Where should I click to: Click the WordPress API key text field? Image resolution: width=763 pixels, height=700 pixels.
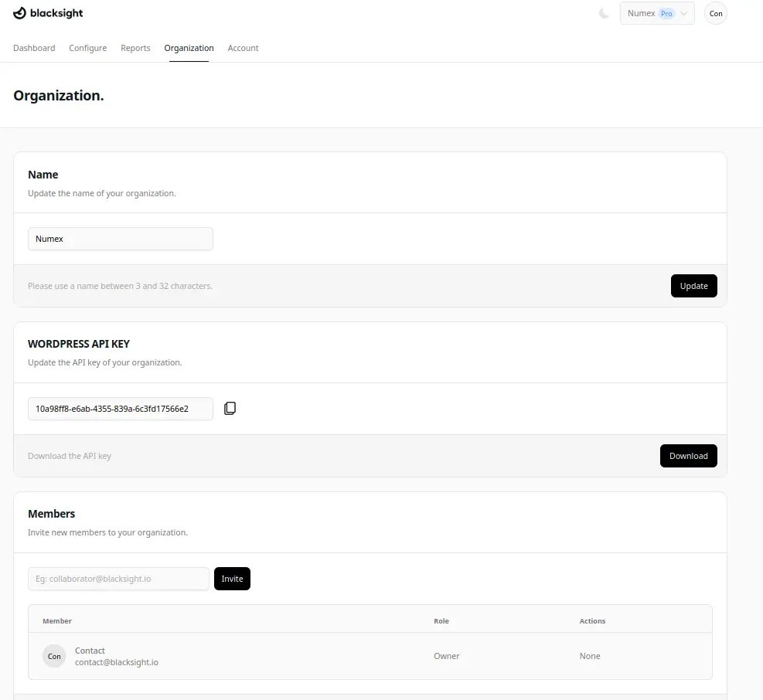[x=120, y=409]
